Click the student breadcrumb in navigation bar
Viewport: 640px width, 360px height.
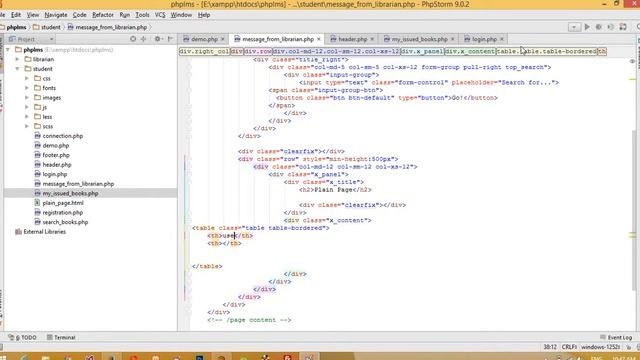coord(47,27)
